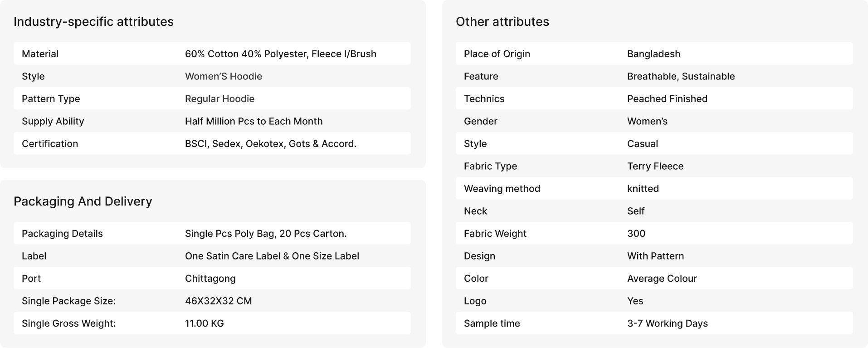Select the Bangladesh place of origin value

click(x=654, y=54)
